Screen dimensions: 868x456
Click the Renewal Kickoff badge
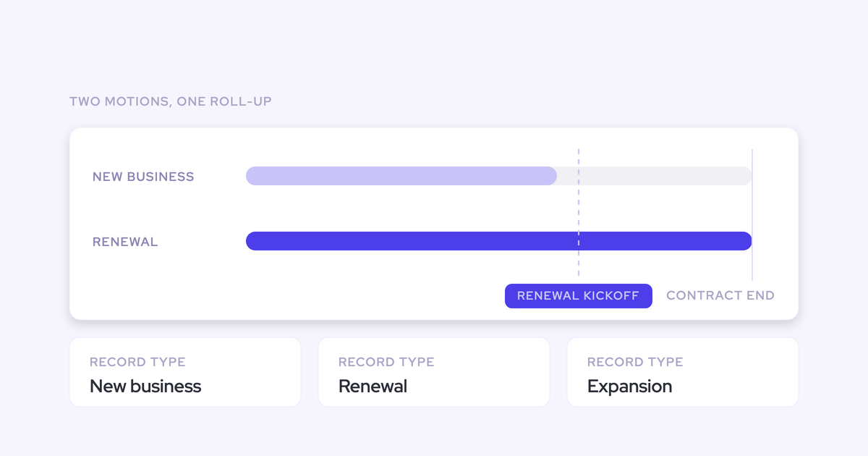click(579, 296)
